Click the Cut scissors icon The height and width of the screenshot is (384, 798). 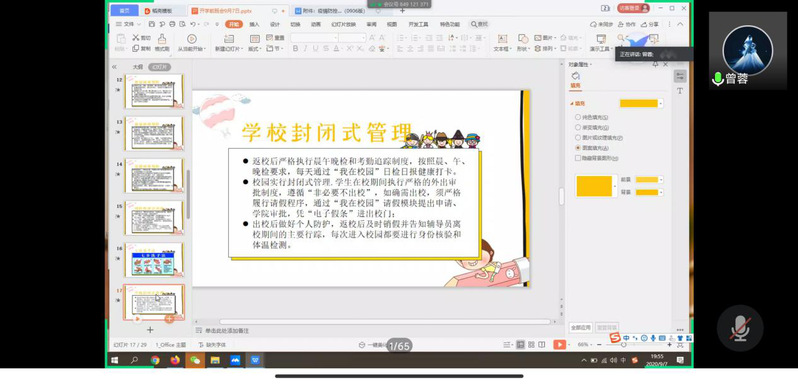click(x=136, y=38)
